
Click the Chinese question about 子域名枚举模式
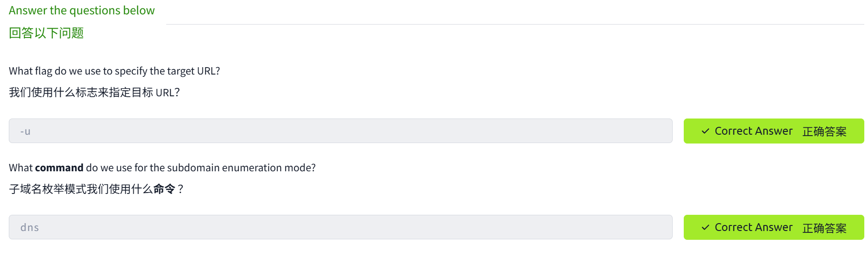click(x=96, y=189)
